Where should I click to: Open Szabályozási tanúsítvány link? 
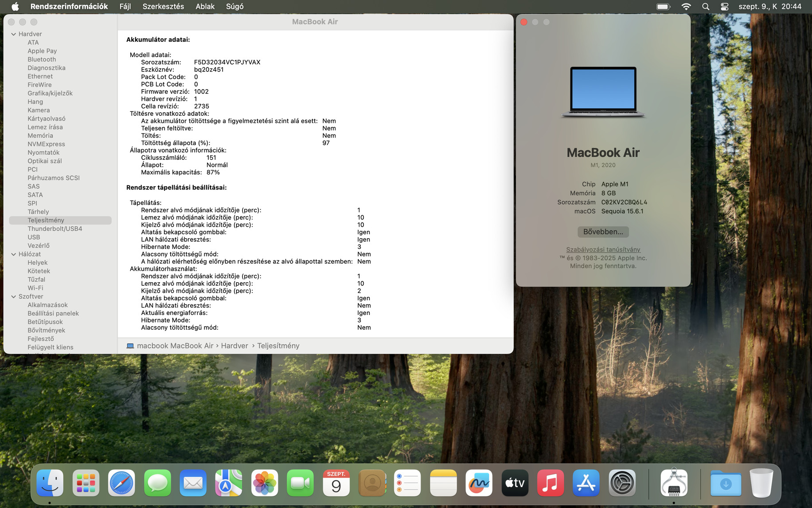click(603, 249)
